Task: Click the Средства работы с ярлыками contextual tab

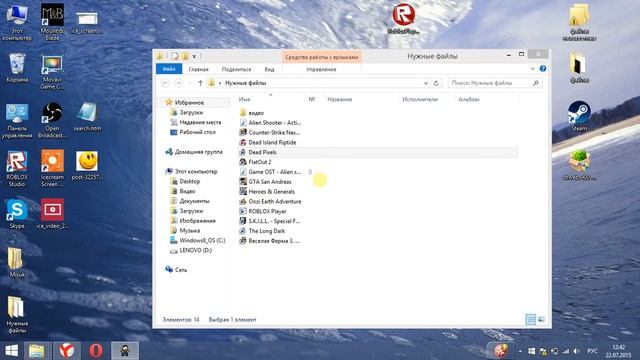Action: [322, 57]
